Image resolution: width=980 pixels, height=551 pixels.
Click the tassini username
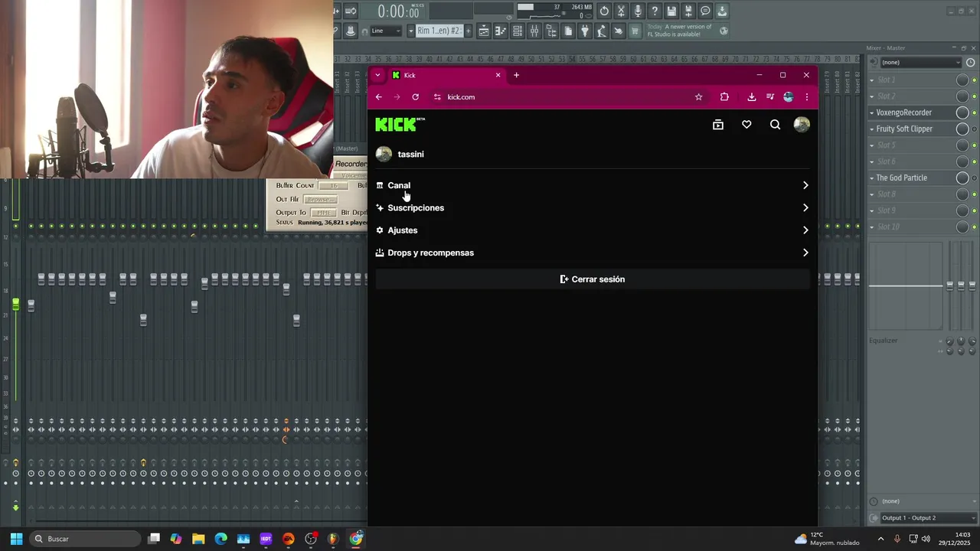410,154
